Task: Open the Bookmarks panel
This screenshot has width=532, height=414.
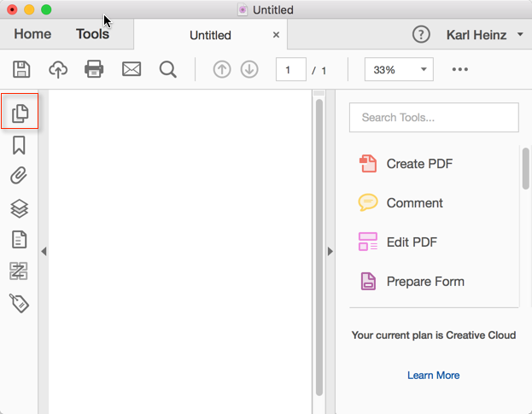Action: tap(19, 145)
